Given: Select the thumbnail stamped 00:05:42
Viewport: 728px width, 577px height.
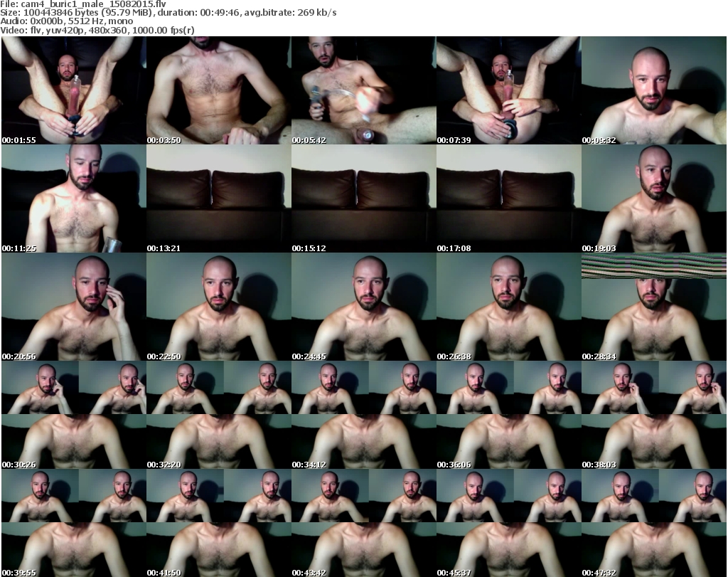Looking at the screenshot, I should tap(363, 90).
